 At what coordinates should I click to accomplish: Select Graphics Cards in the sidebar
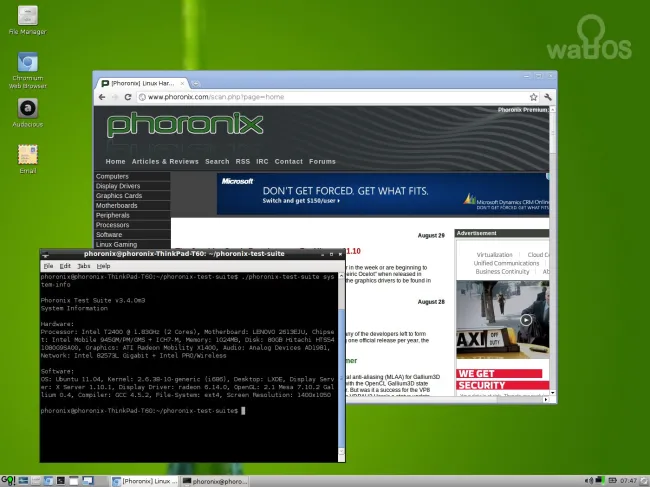click(132, 196)
